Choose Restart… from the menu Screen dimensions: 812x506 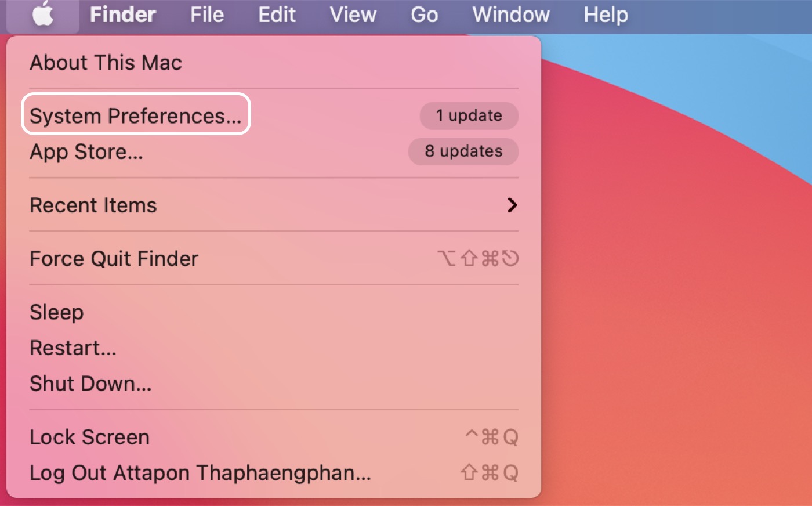tap(72, 348)
